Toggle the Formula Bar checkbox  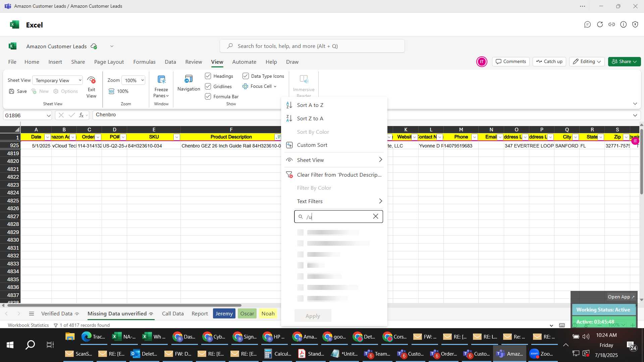[208, 97]
